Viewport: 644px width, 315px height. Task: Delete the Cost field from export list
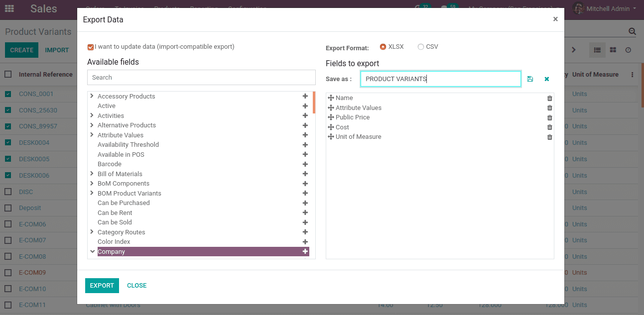tap(550, 127)
